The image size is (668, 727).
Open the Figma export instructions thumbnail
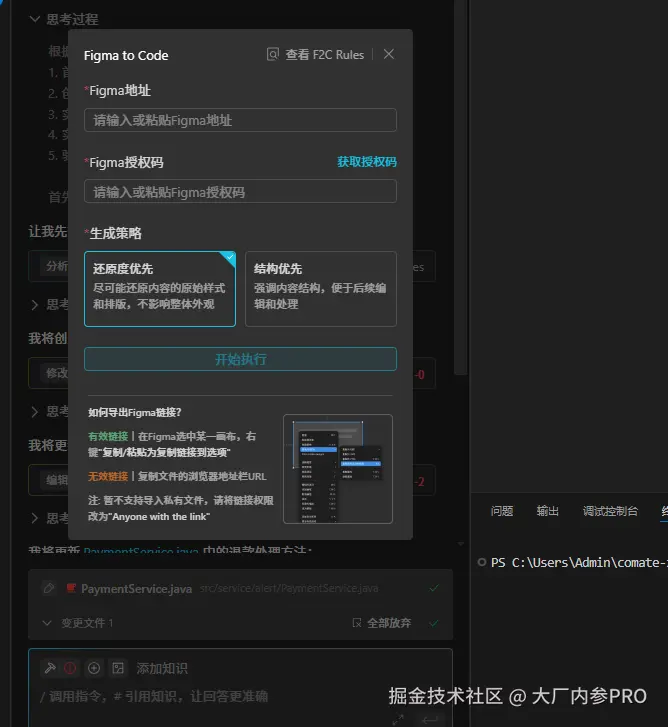(337, 469)
